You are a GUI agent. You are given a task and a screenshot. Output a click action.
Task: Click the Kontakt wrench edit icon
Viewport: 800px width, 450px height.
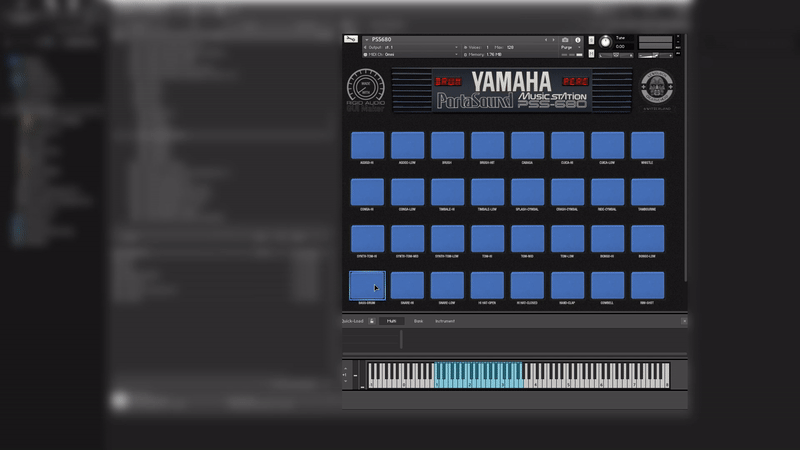pyautogui.click(x=351, y=39)
